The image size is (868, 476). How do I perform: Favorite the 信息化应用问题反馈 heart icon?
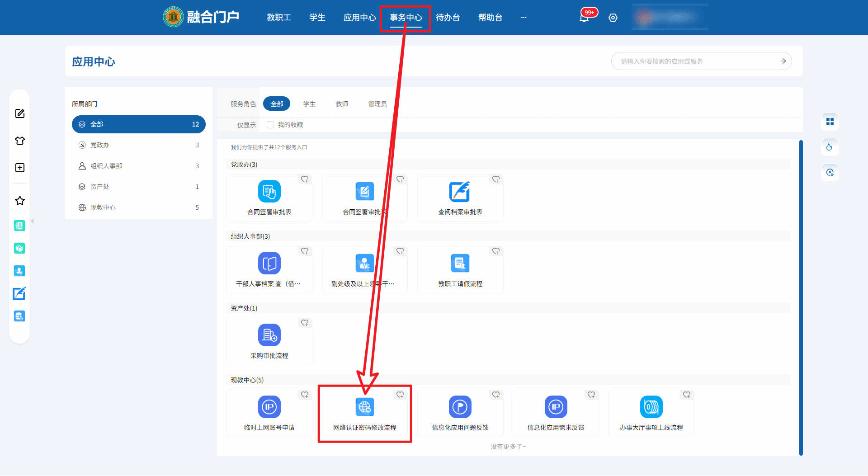tap(496, 395)
